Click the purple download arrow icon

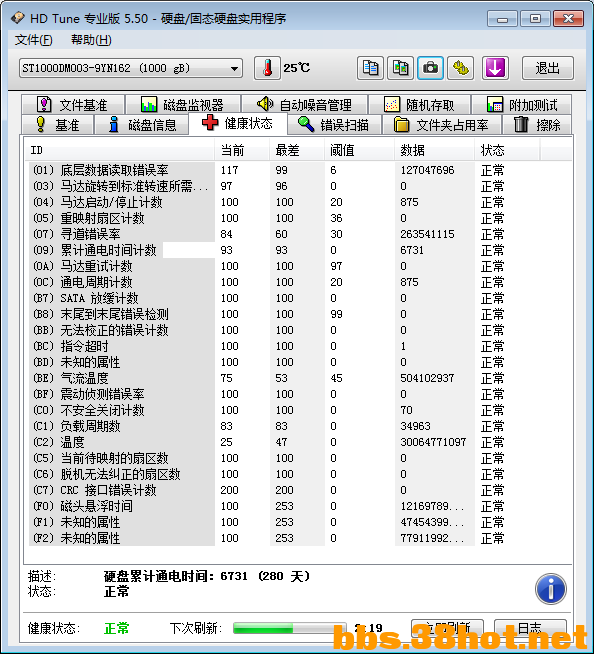click(495, 68)
